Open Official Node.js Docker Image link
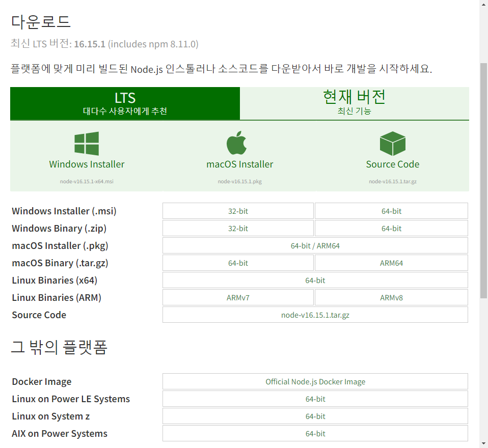The height and width of the screenshot is (448, 488). coord(315,382)
